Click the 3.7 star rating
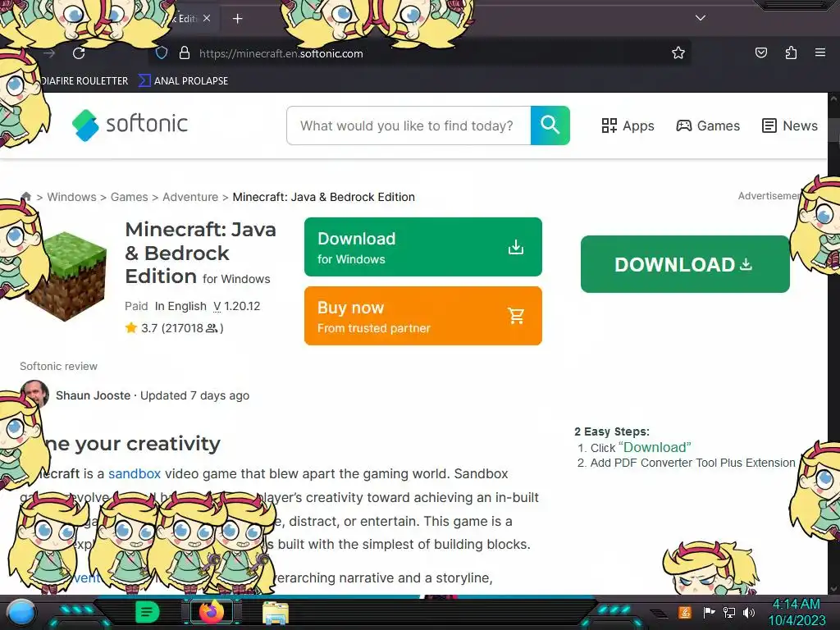The image size is (840, 630). point(174,328)
